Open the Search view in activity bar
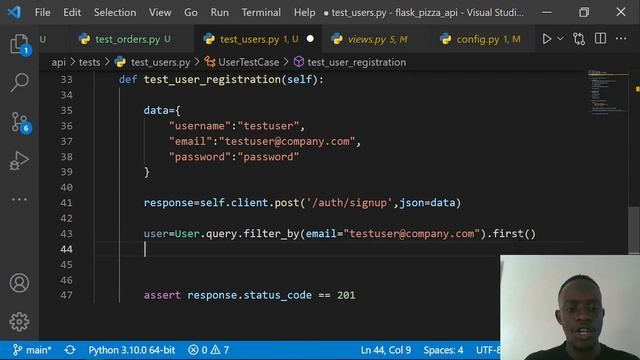Viewport: 640px width, 360px height. click(19, 83)
